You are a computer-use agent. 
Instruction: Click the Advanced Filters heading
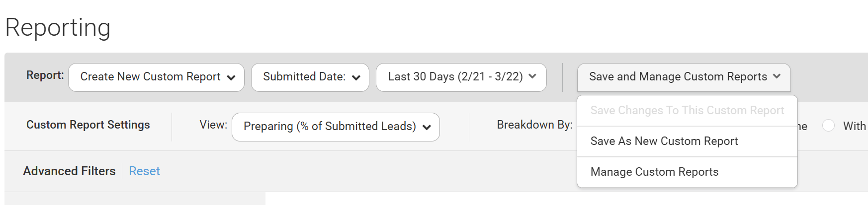(x=69, y=171)
